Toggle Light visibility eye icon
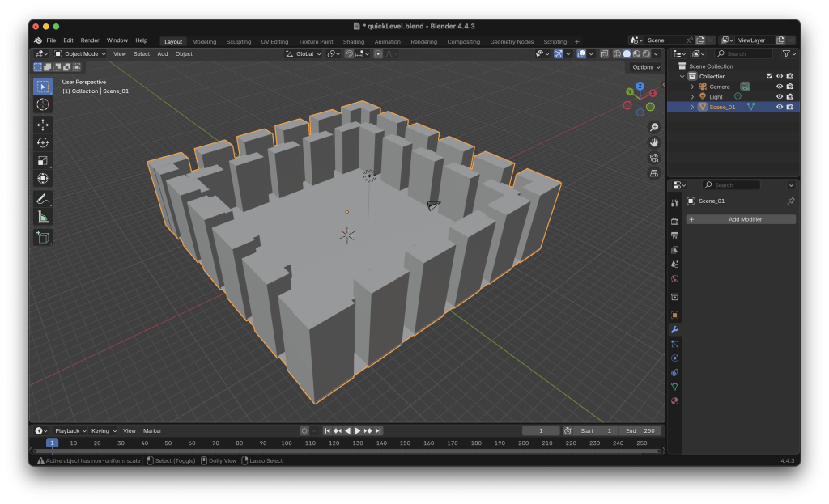829x504 pixels. 780,96
